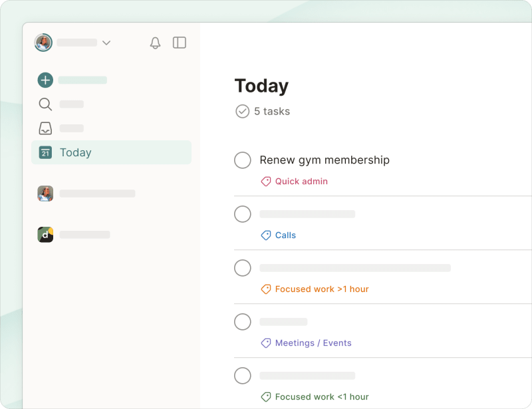The image size is (532, 409).
Task: Click the 5 tasks checkmark icon
Action: [x=242, y=111]
